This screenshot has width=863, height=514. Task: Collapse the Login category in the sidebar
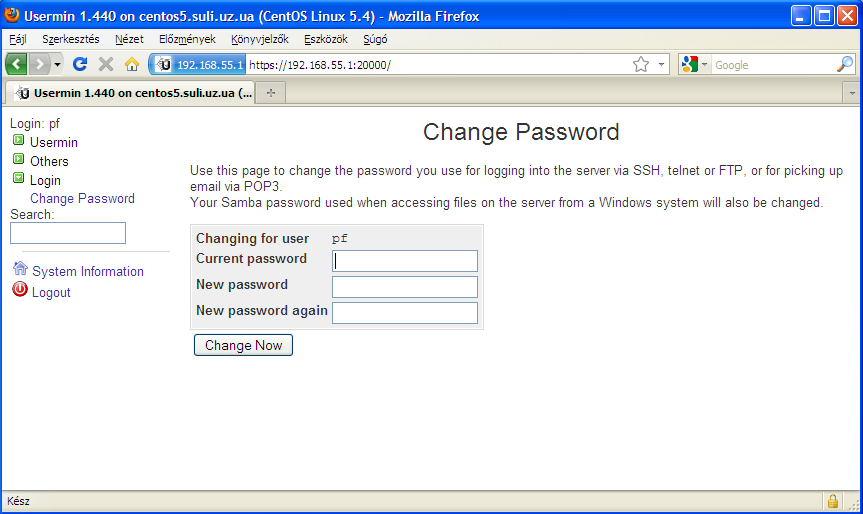click(18, 179)
